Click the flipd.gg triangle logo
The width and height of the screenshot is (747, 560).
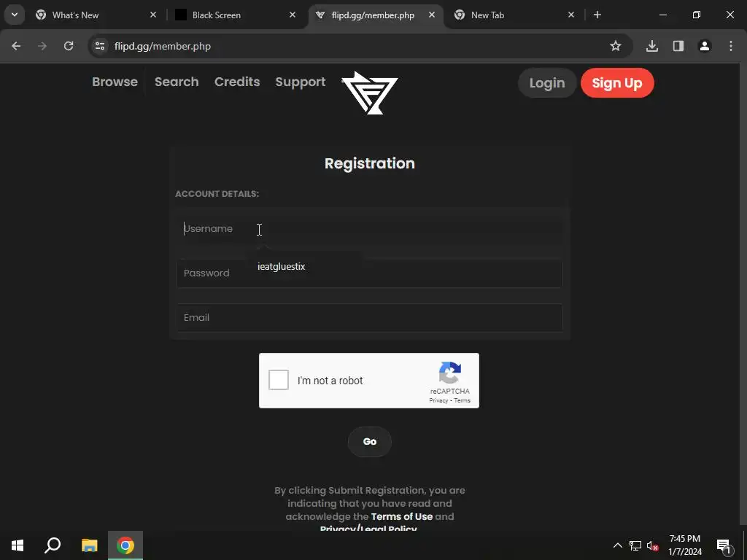(370, 93)
